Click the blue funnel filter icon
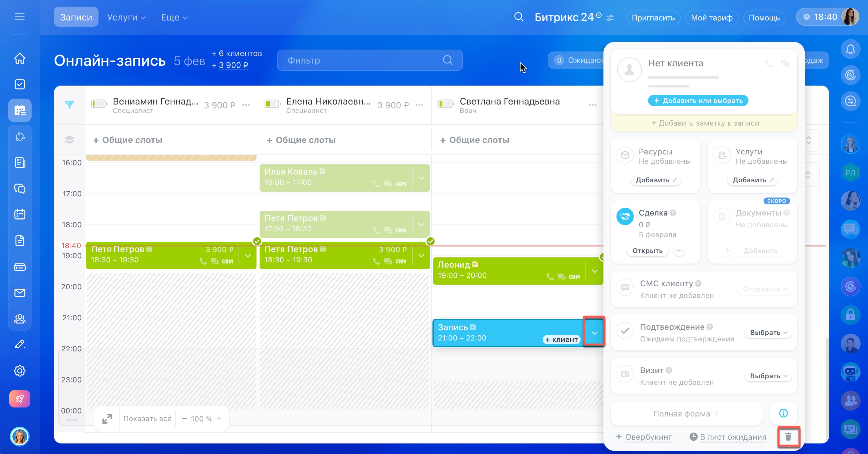Screen dimensions: 868x454 (69, 105)
